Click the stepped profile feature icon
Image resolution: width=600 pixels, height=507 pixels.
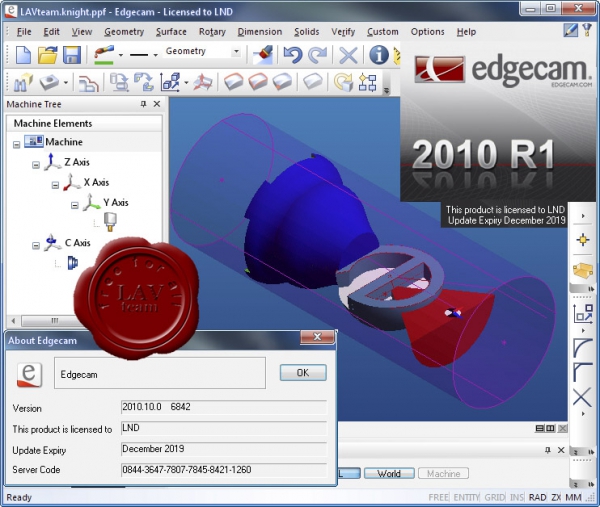point(88,82)
